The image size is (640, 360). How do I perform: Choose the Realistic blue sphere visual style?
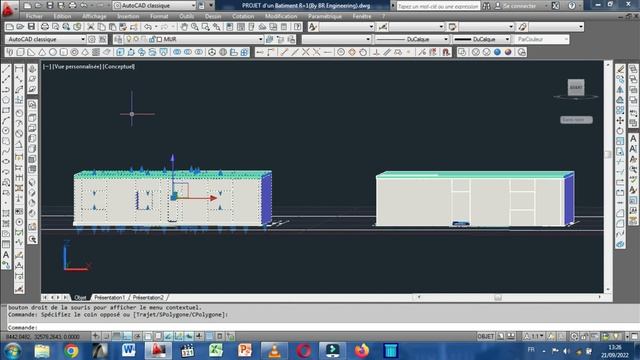[x=497, y=52]
